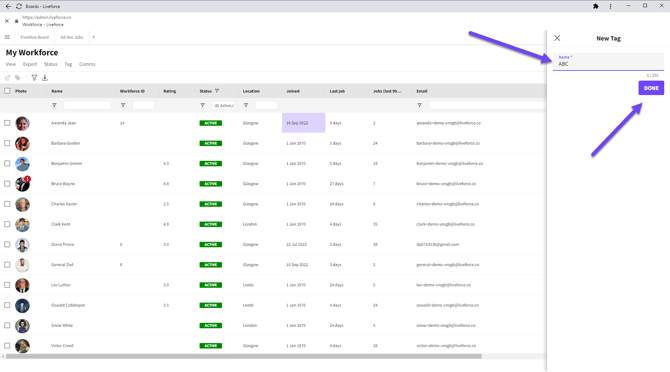670x372 pixels.
Task: Open the Tag menu
Action: pyautogui.click(x=68, y=64)
